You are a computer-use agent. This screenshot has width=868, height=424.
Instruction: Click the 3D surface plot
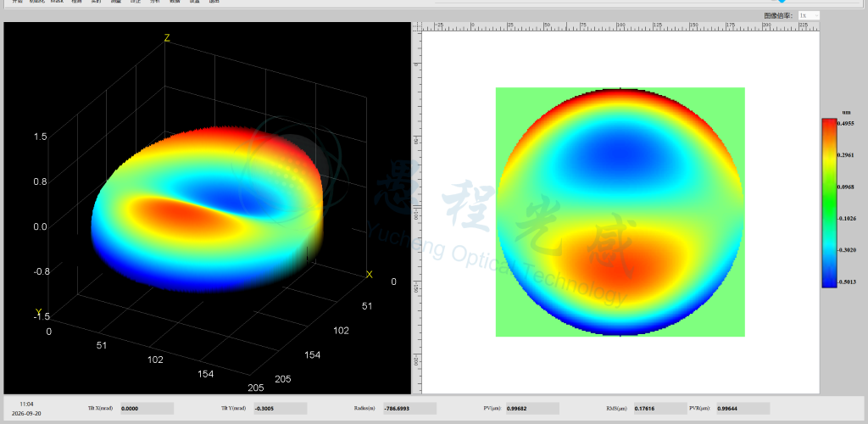pyautogui.click(x=207, y=208)
